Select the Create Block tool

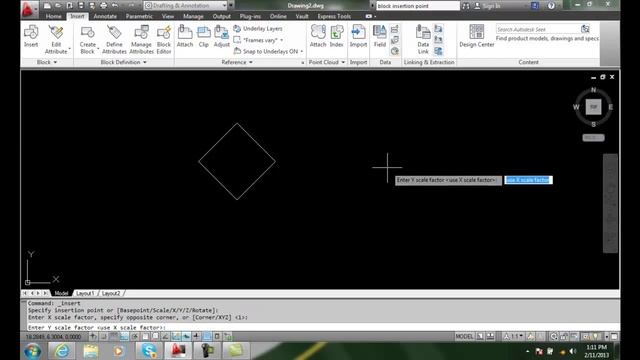(x=87, y=40)
